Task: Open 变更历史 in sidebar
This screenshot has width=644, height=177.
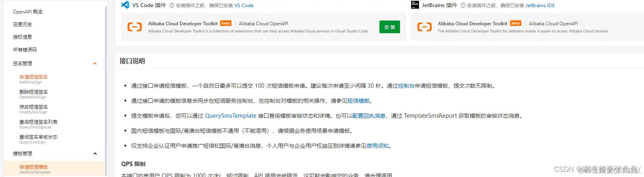Action: coord(23,24)
